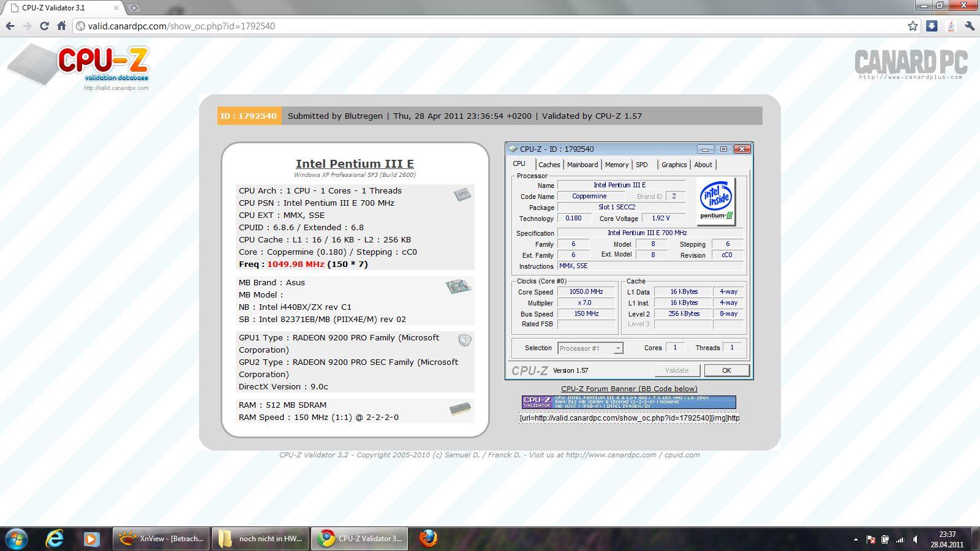This screenshot has height=551, width=980.
Task: Switch to the SPD tab in CPU-Z
Action: coord(642,165)
